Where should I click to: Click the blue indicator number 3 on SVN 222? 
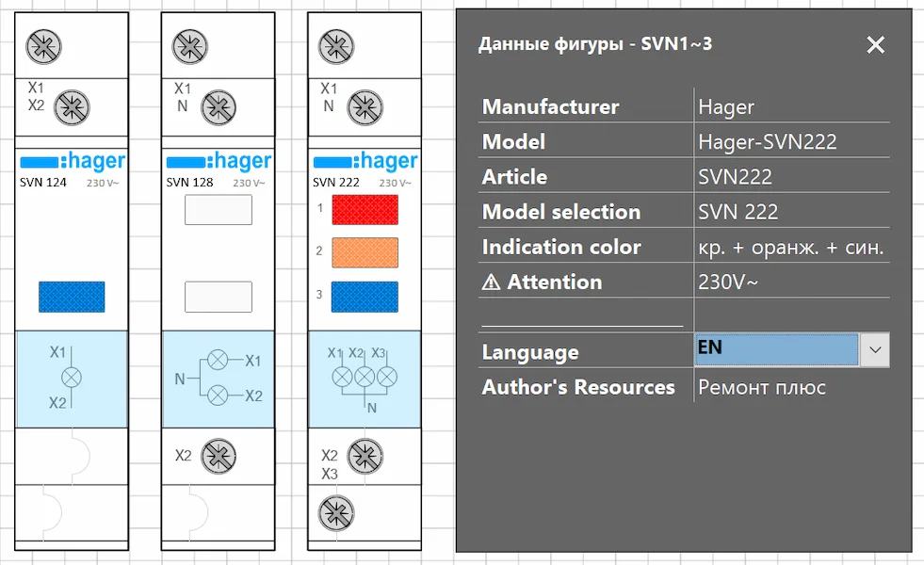tap(365, 297)
